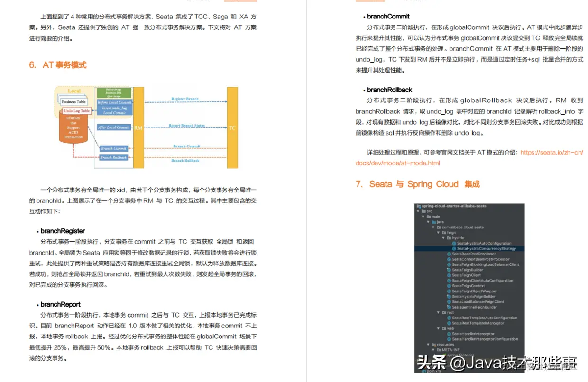Click the folder icon of the src node
The width and height of the screenshot is (588, 382).
tap(424, 211)
